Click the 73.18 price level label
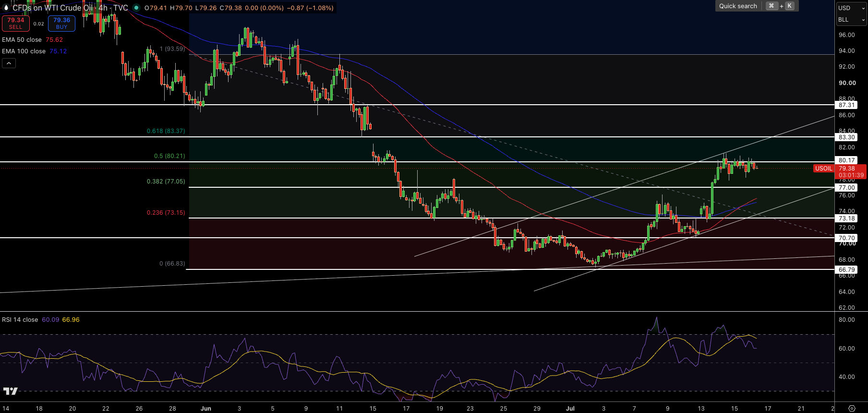868x413 pixels. 846,219
